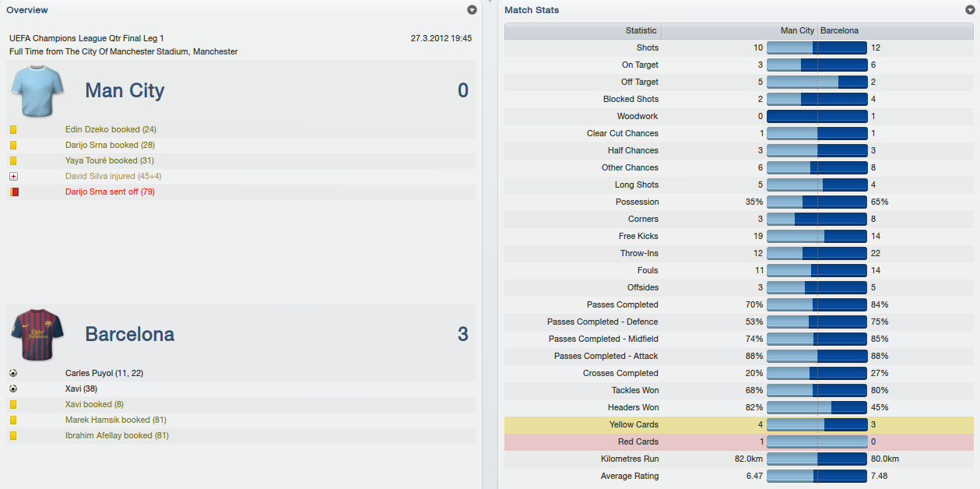Click the Possession comparison bar

coord(817,202)
